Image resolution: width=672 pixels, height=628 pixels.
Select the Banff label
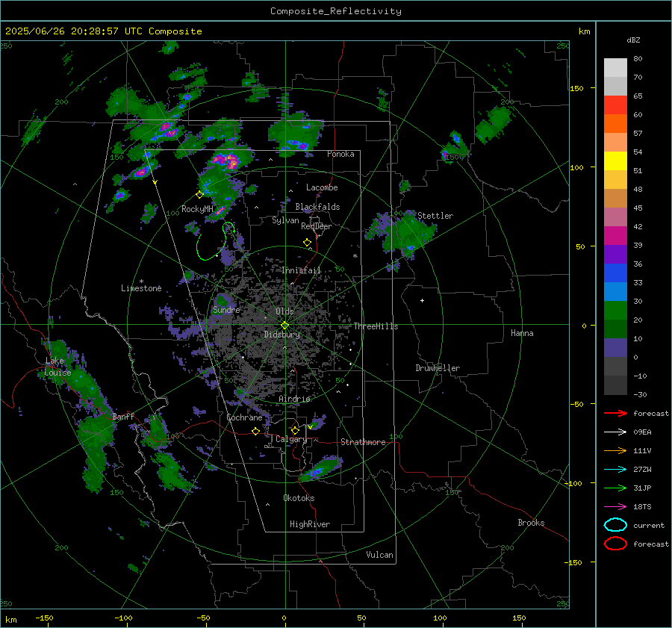[123, 416]
